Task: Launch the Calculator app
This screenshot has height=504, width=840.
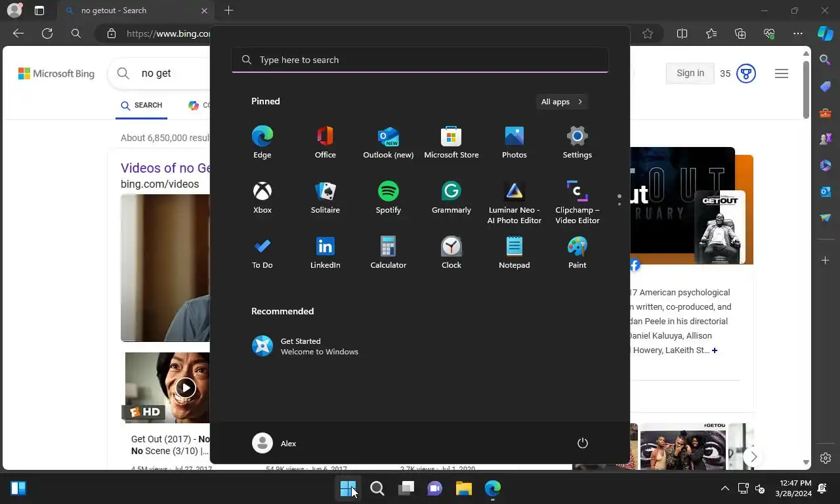Action: point(388,253)
